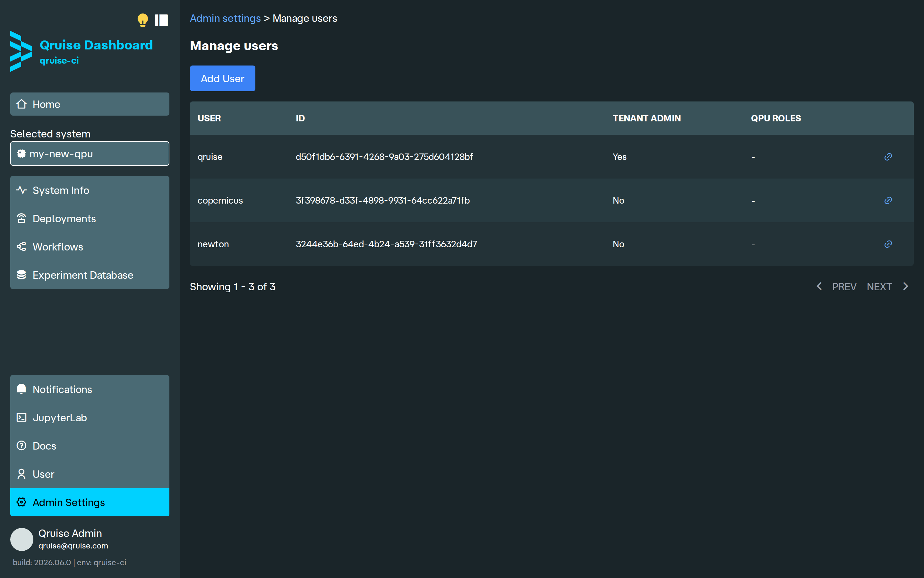The image size is (924, 578).
Task: Follow the Admin settings breadcrumb link
Action: pyautogui.click(x=225, y=18)
